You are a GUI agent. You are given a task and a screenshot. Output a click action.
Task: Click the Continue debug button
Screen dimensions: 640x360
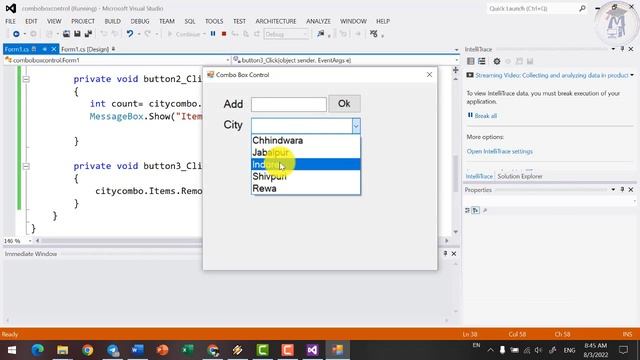184,34
